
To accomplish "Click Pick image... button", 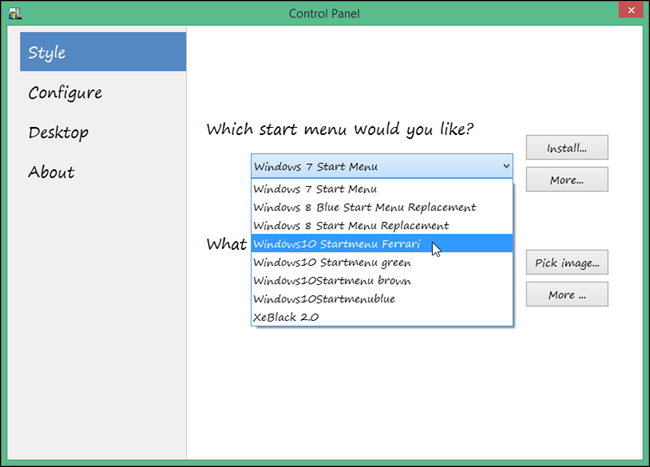I will click(567, 262).
